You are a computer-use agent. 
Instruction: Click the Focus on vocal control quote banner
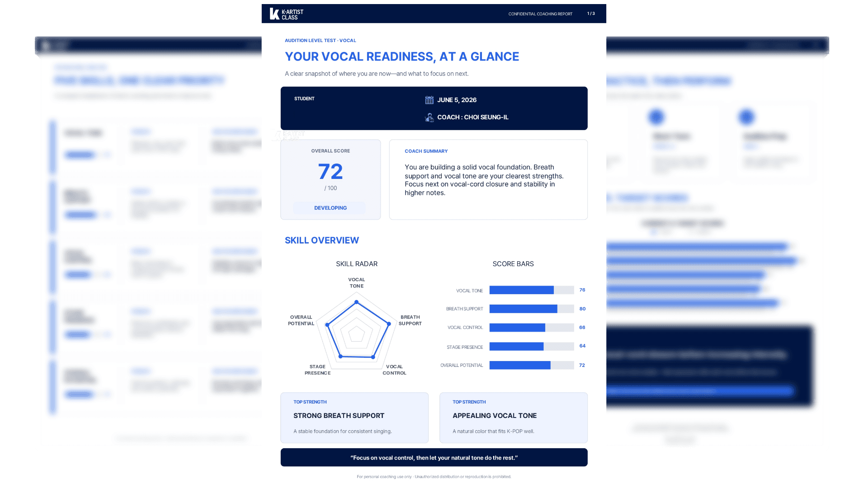tap(434, 458)
